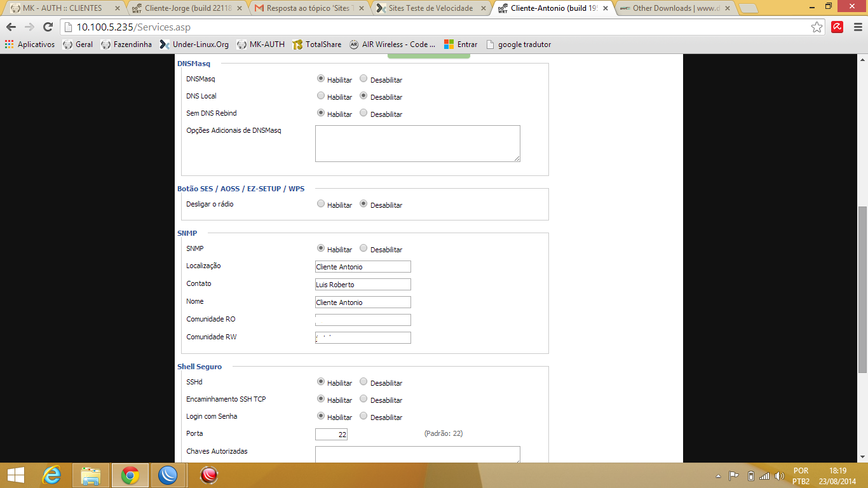Viewport: 868px width, 488px height.
Task: Select Desabilitar for Encaminhamento SSH TCP
Action: pyautogui.click(x=363, y=399)
